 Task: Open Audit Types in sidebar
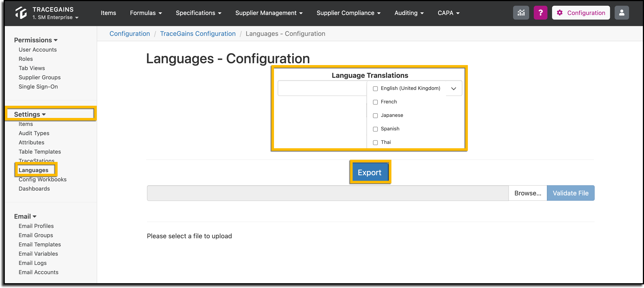pos(34,133)
